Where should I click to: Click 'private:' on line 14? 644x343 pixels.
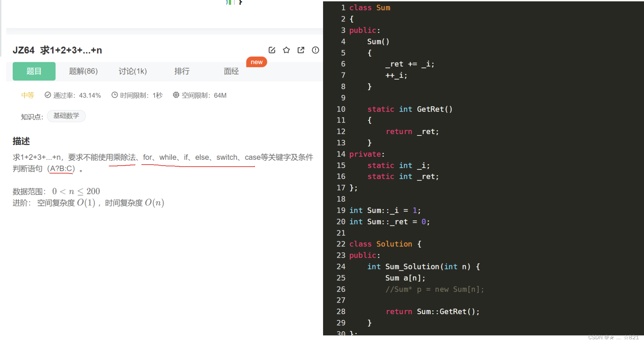click(x=367, y=154)
